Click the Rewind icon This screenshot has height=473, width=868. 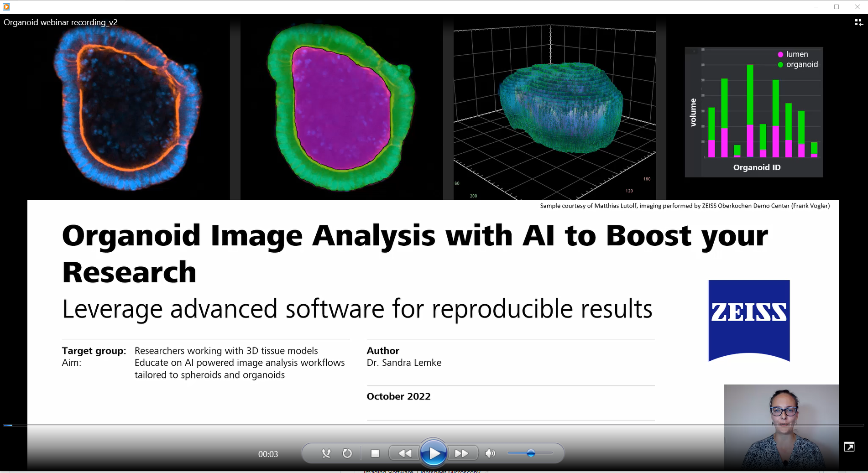tap(404, 453)
